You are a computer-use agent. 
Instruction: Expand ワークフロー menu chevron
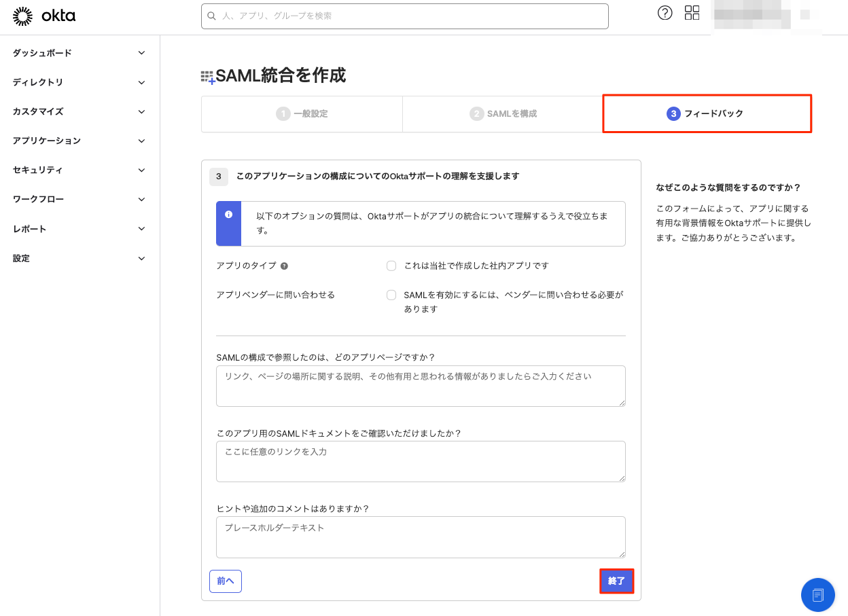pyautogui.click(x=141, y=199)
